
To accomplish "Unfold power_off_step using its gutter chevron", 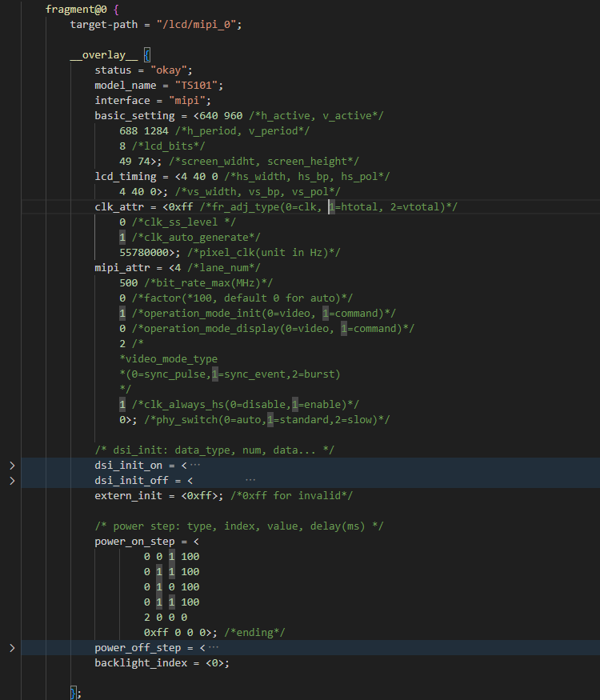I will pos(11,647).
